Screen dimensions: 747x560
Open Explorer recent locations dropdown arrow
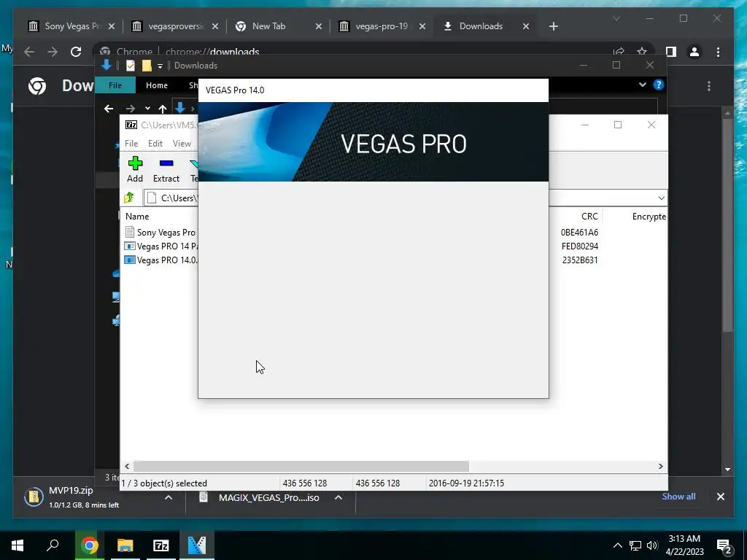(147, 109)
